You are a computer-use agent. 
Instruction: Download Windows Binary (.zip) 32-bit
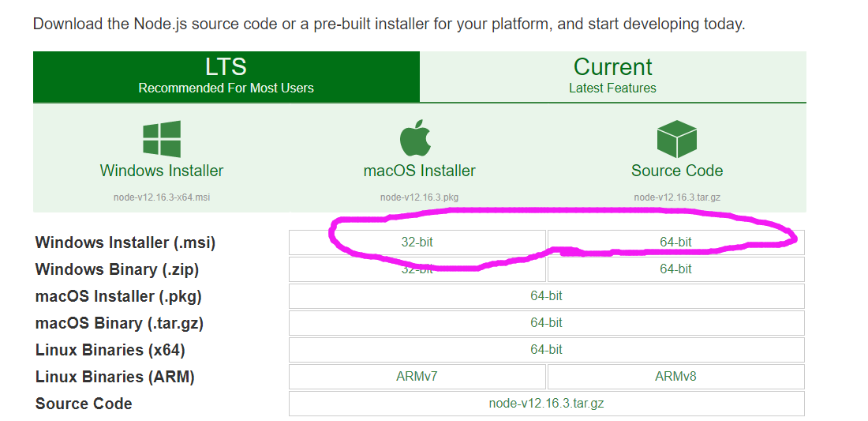click(x=417, y=269)
